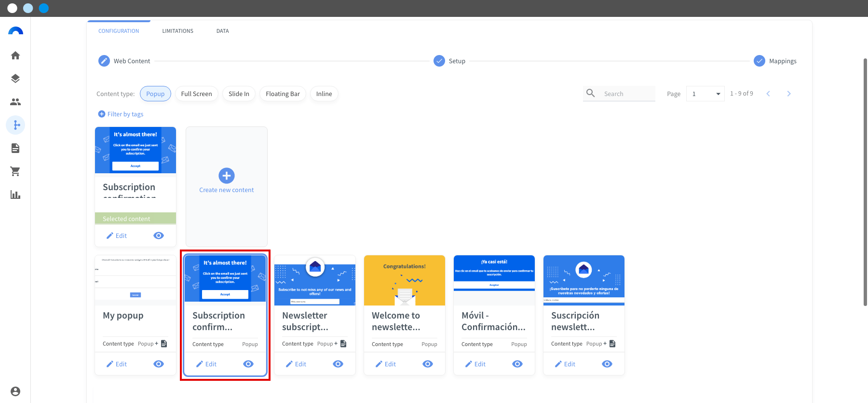Edit the Subscription confirm... card
The width and height of the screenshot is (868, 403).
pos(206,364)
